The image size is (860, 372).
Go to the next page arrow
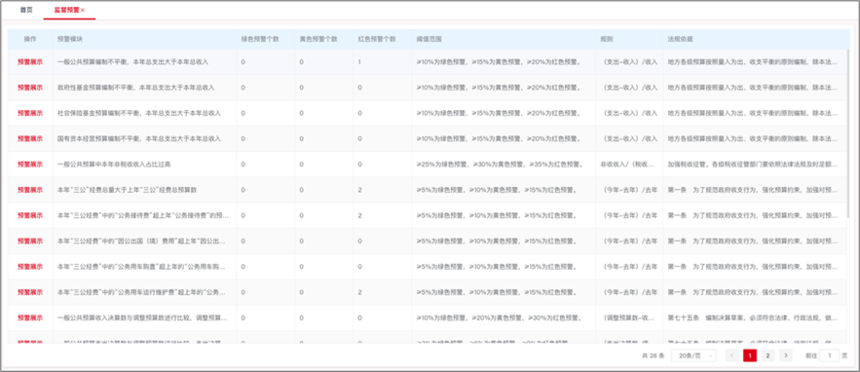click(786, 356)
